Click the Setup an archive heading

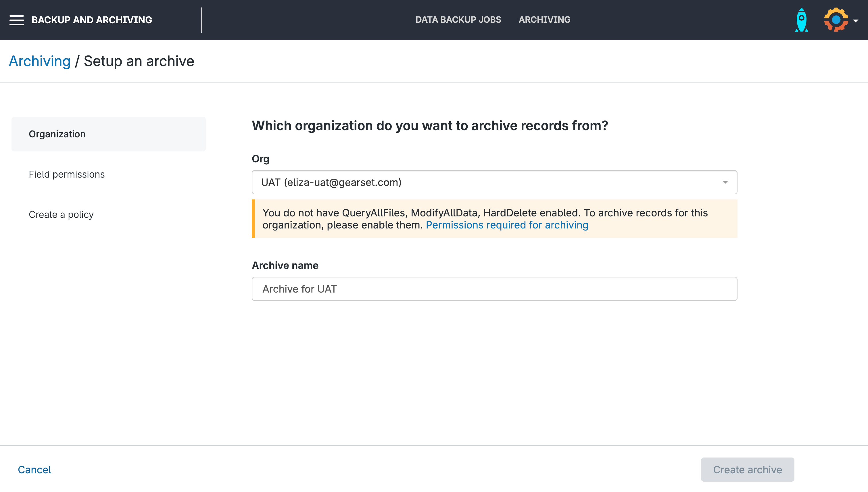point(139,61)
